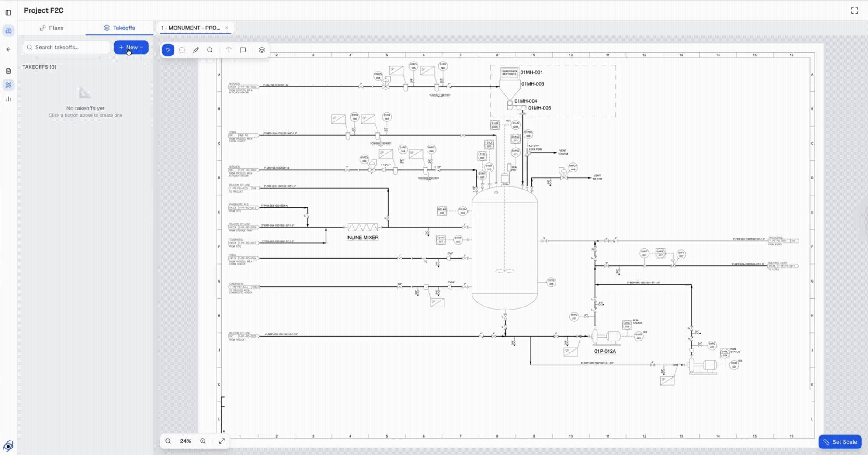Toggle the left sidebar panel

click(x=8, y=13)
